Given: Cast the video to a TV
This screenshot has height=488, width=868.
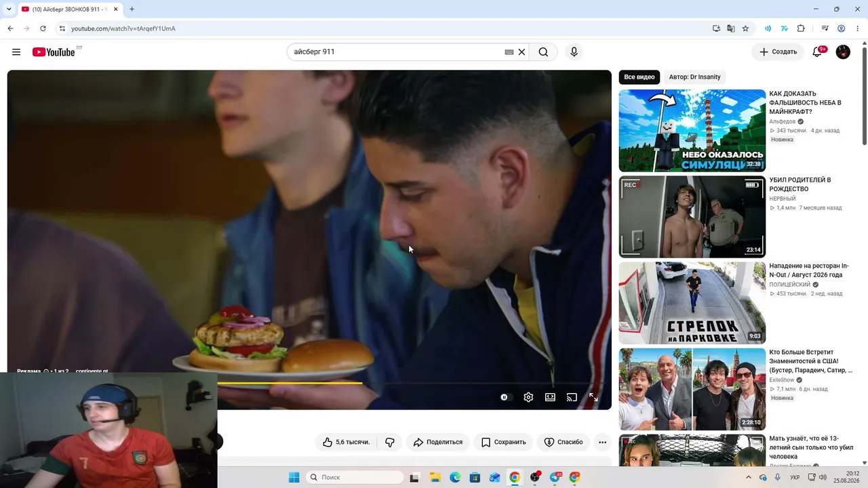Looking at the screenshot, I should [572, 397].
